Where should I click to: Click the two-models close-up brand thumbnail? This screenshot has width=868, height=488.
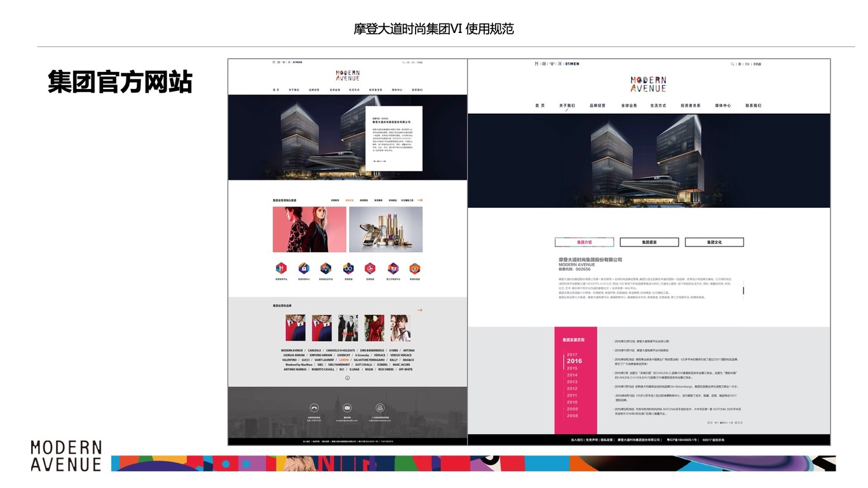click(400, 328)
